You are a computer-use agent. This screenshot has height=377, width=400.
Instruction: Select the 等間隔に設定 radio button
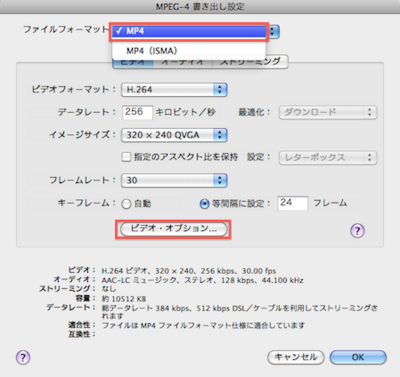204,204
